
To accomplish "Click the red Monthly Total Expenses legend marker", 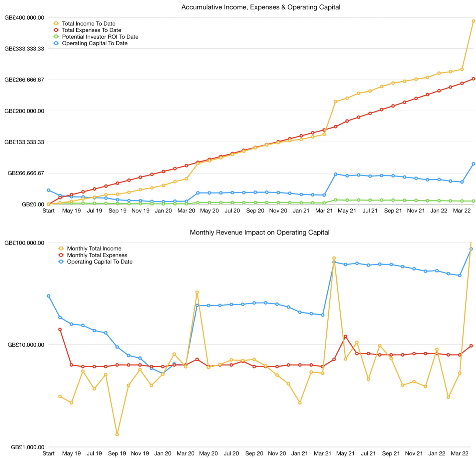I will pyautogui.click(x=61, y=255).
